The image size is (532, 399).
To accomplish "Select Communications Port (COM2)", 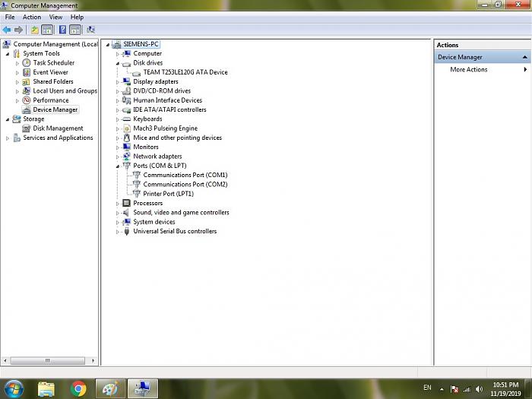I will pos(185,184).
